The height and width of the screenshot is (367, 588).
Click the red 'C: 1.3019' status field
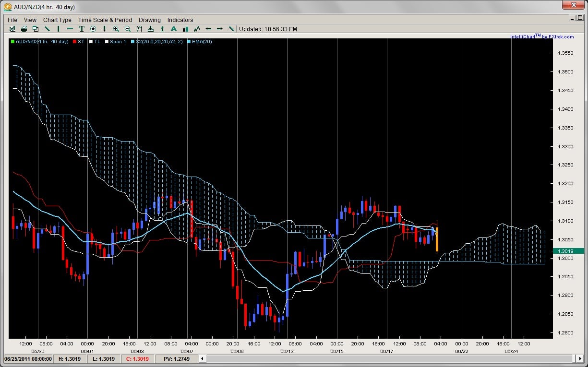coord(137,359)
